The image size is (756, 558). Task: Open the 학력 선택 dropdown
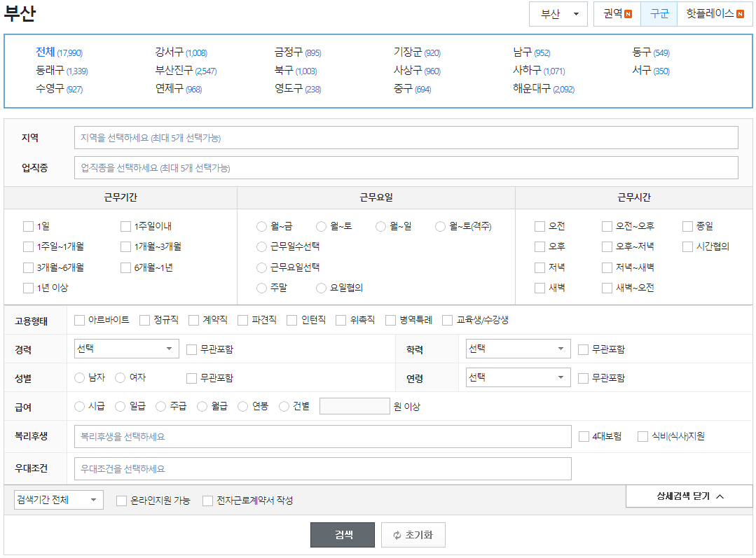517,348
